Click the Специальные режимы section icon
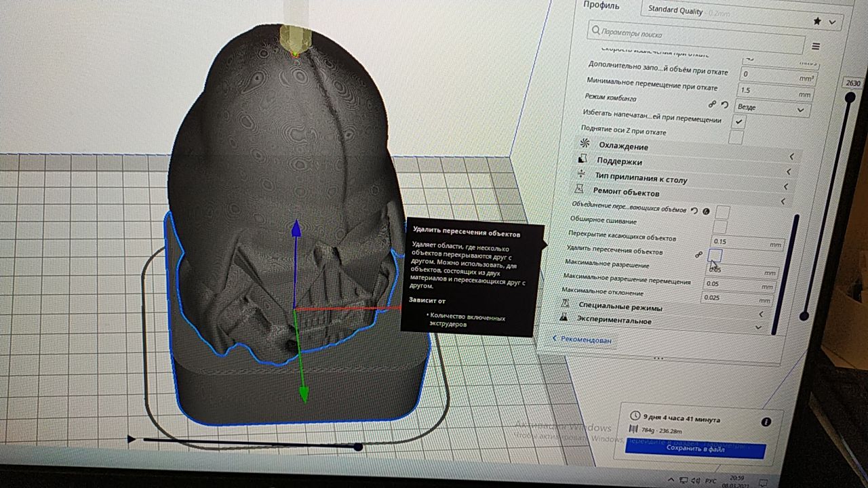This screenshot has height=488, width=868. click(564, 303)
